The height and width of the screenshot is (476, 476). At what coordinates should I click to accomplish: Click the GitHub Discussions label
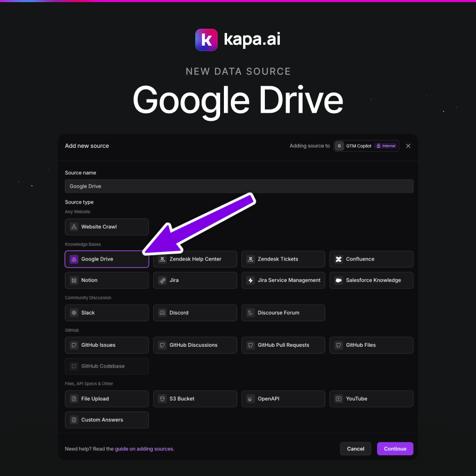coord(194,345)
